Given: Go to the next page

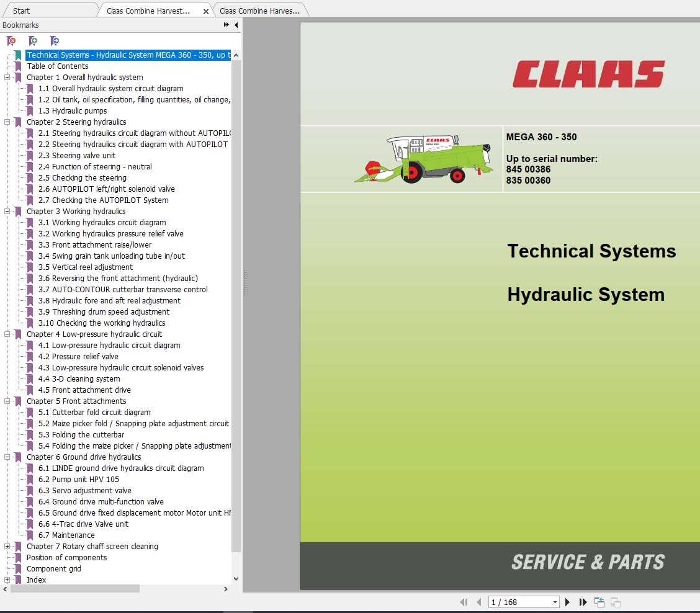Looking at the screenshot, I should (x=567, y=602).
